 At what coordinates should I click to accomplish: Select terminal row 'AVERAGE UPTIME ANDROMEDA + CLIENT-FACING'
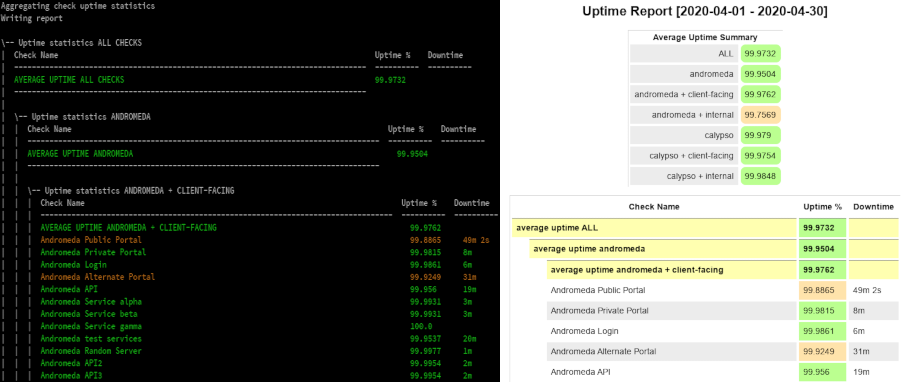(x=129, y=228)
